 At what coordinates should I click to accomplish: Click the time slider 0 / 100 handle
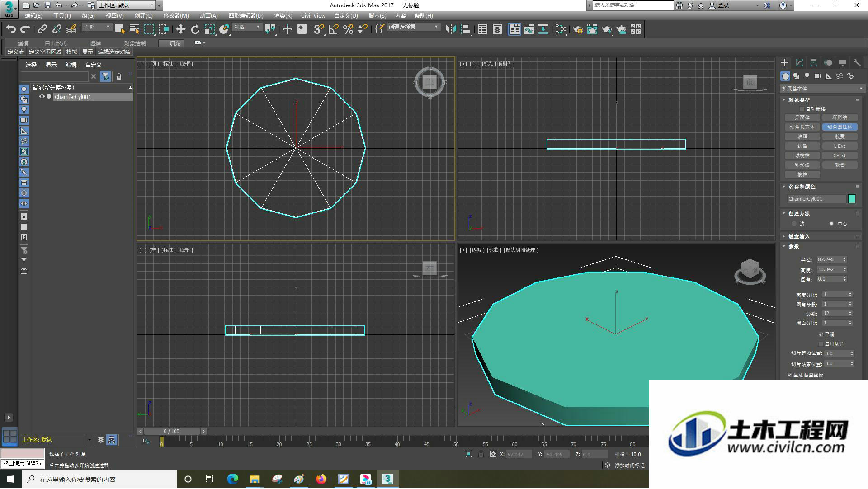coord(172,432)
